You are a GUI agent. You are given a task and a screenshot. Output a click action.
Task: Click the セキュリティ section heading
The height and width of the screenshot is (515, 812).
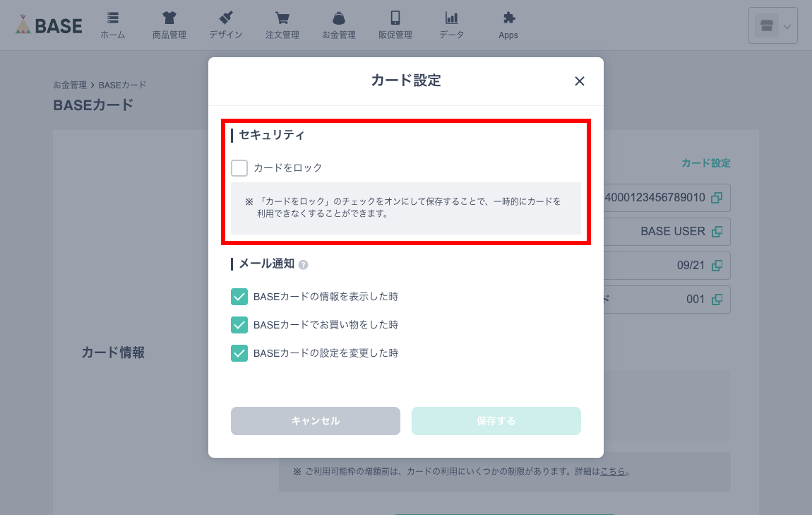[272, 135]
